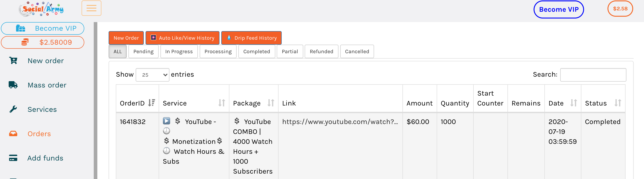Click the shopping cart icon for New order
Screen dimensions: 644x179
(13, 60)
